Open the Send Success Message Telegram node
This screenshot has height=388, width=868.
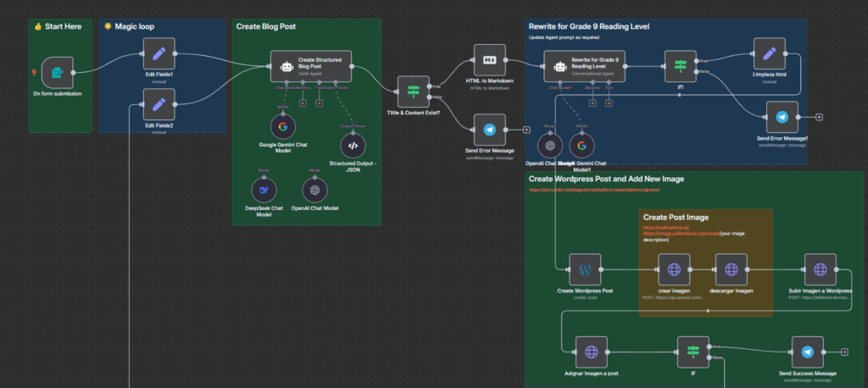coord(807,352)
